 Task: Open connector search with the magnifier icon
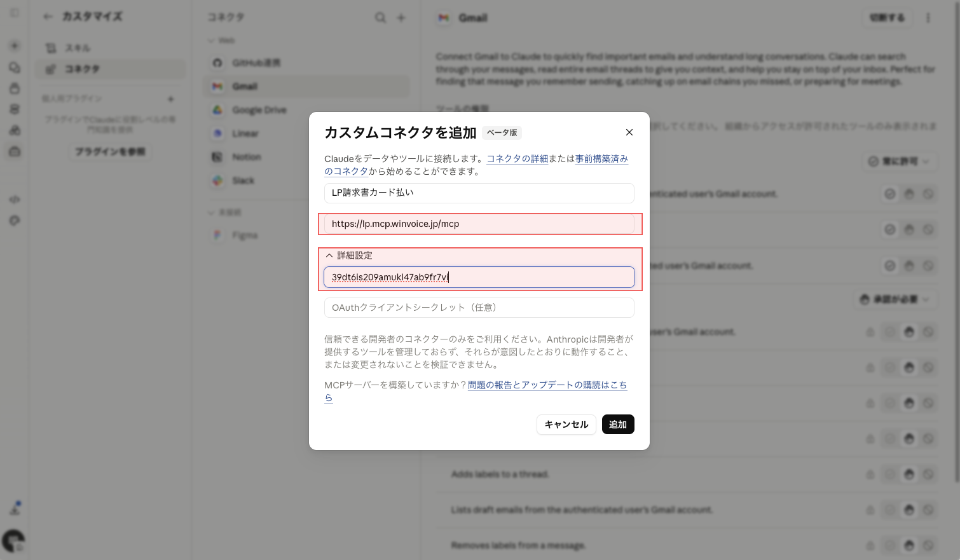[x=380, y=18]
